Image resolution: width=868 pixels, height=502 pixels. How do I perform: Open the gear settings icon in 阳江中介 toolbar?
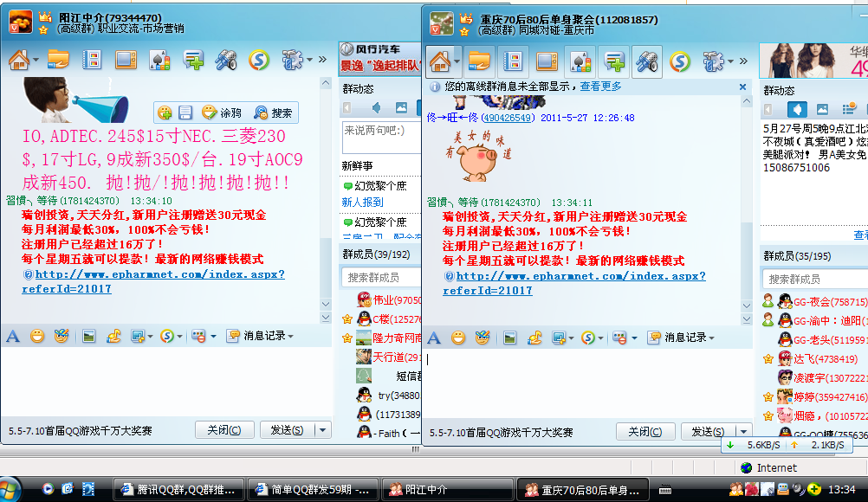292,60
